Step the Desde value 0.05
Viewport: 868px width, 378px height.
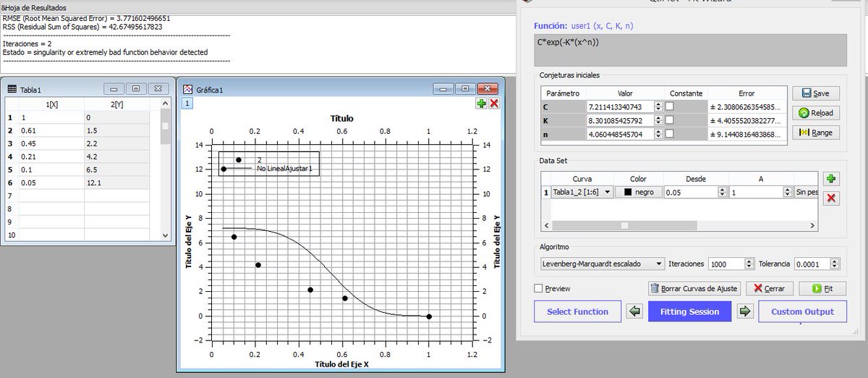click(x=723, y=192)
